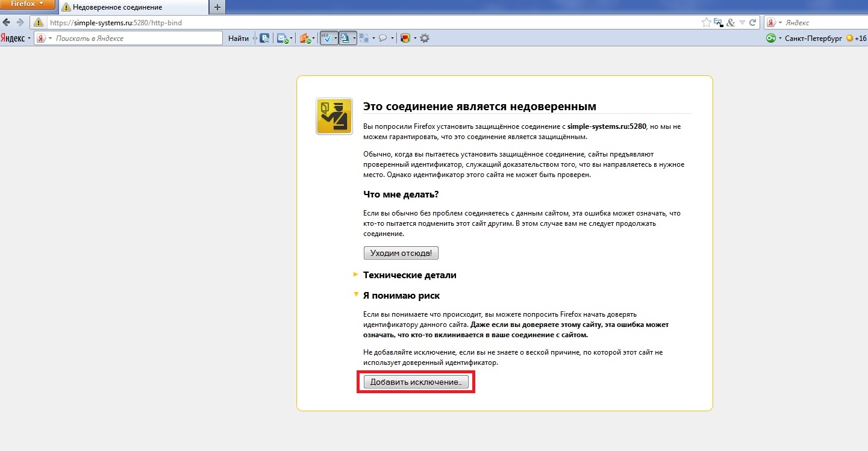Image resolution: width=868 pixels, height=451 pixels.
Task: Click the Добавить исключение… button
Action: click(x=416, y=382)
